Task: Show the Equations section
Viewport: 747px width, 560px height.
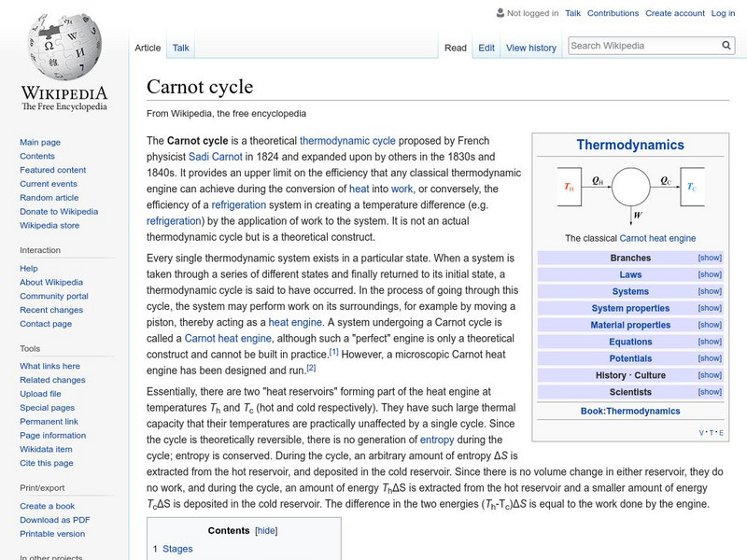Action: click(x=710, y=342)
